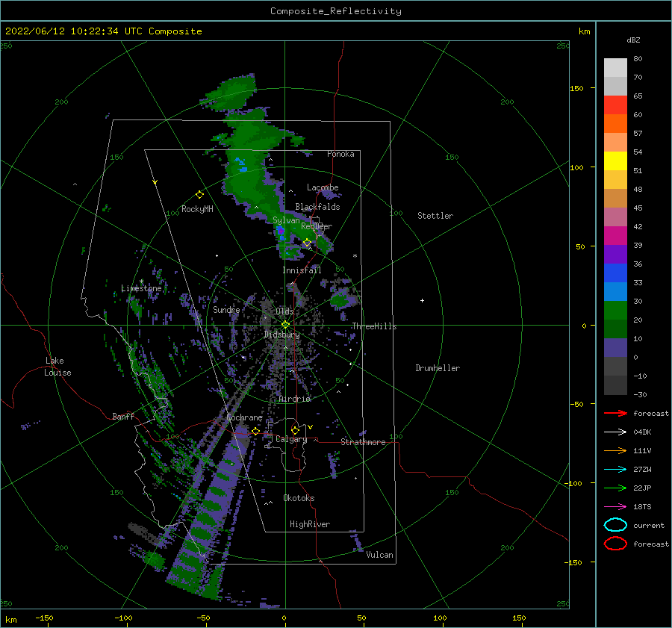The width and height of the screenshot is (672, 628).
Task: Click the magenta 18TS arrow in legend
Action: [x=615, y=507]
